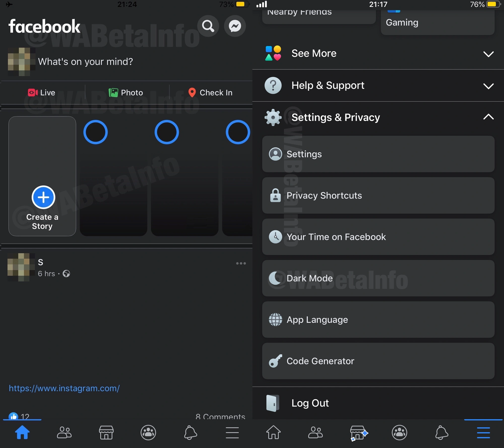Open the Friends tab in left screen
The width and height of the screenshot is (504, 448).
coord(64,432)
